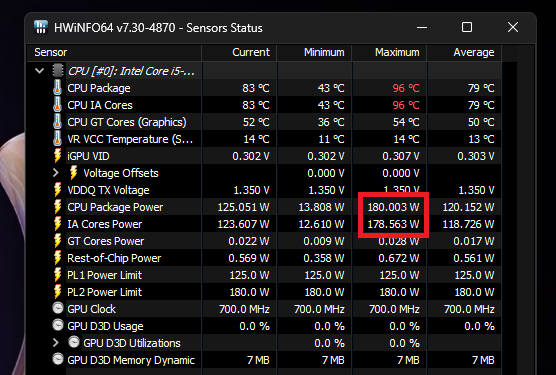The width and height of the screenshot is (556, 375).
Task: Expand the GPU D3D Utilizations group
Action: (56, 343)
